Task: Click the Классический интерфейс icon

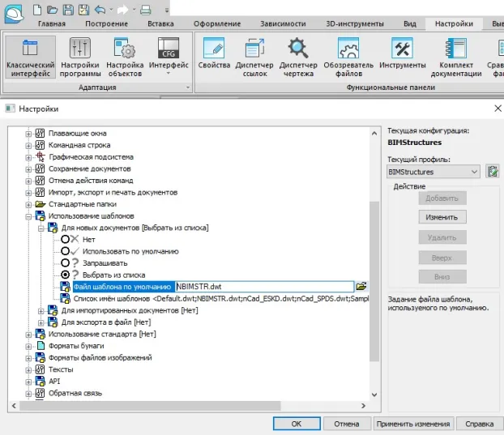Action: click(30, 58)
